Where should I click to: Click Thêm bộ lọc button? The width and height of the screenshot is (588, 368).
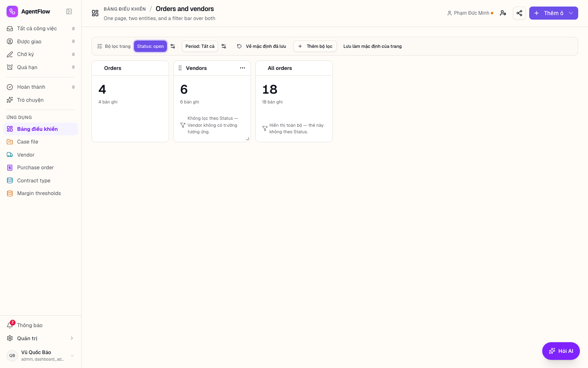[315, 46]
